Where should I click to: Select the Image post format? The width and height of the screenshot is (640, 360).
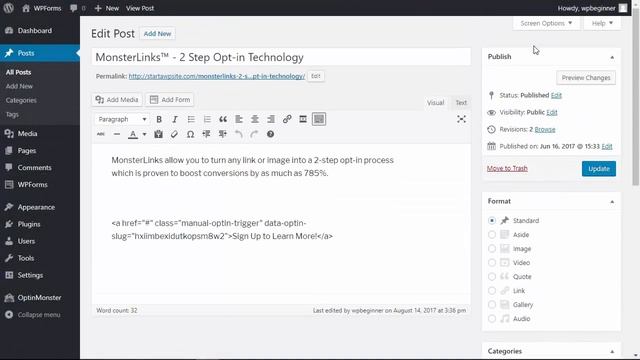tap(492, 249)
